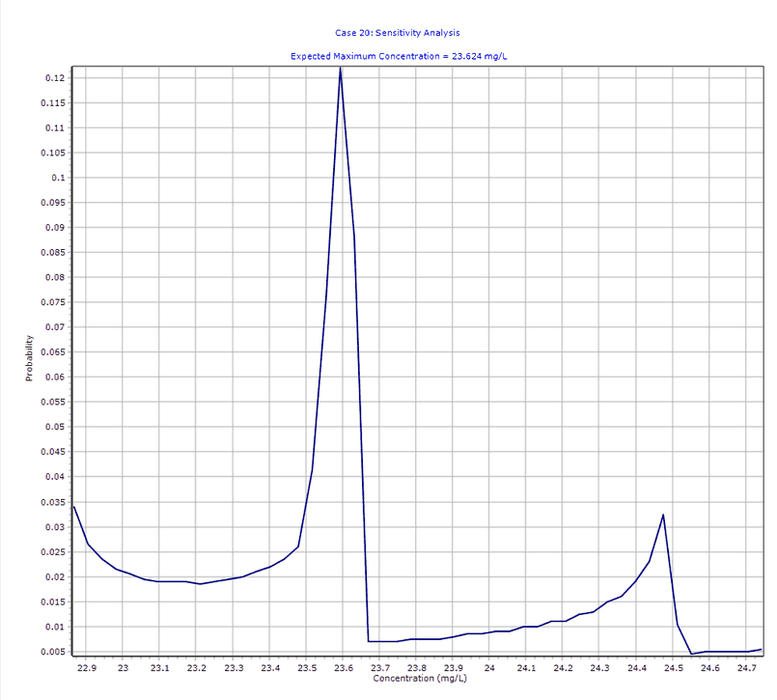The width and height of the screenshot is (777, 700).
Task: Click the chart title 'Case 20: Sensitivity Analysis'
Action: (399, 33)
